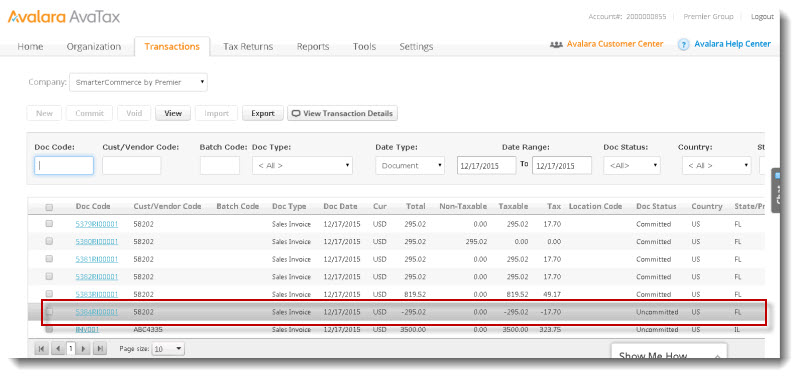The width and height of the screenshot is (800, 378).
Task: Click the View button
Action: (173, 113)
